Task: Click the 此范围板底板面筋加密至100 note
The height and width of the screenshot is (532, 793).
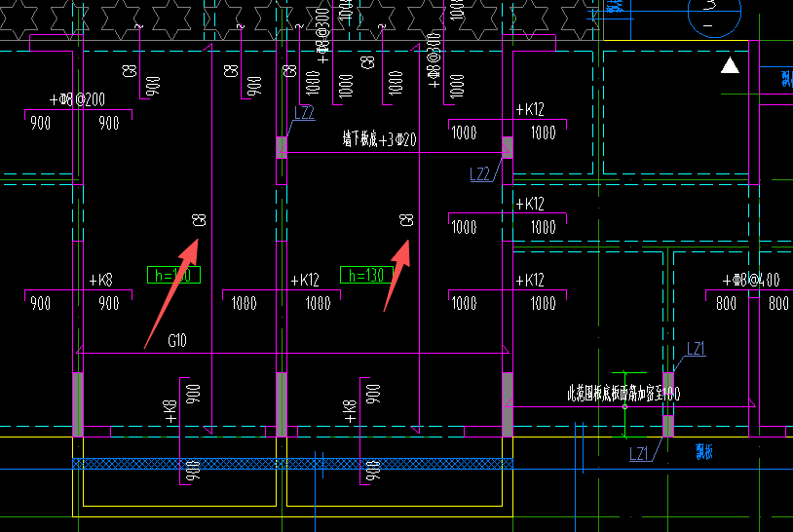Action: (x=623, y=393)
